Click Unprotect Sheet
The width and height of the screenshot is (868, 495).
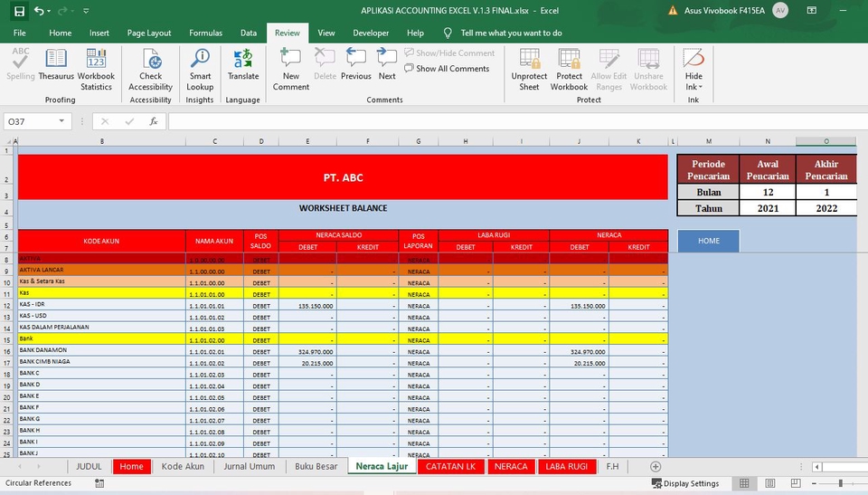[529, 70]
